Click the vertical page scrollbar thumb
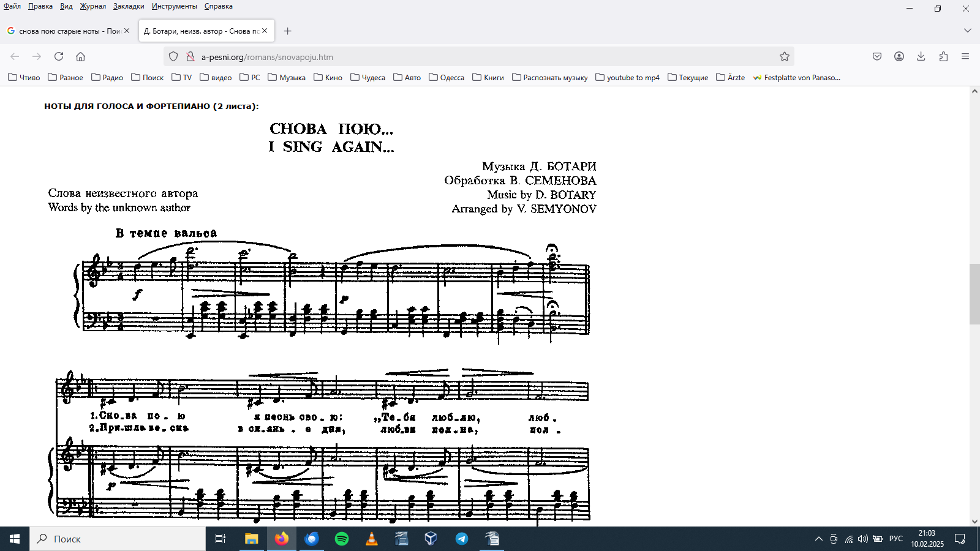Screen dimensions: 980x551 pyautogui.click(x=974, y=294)
